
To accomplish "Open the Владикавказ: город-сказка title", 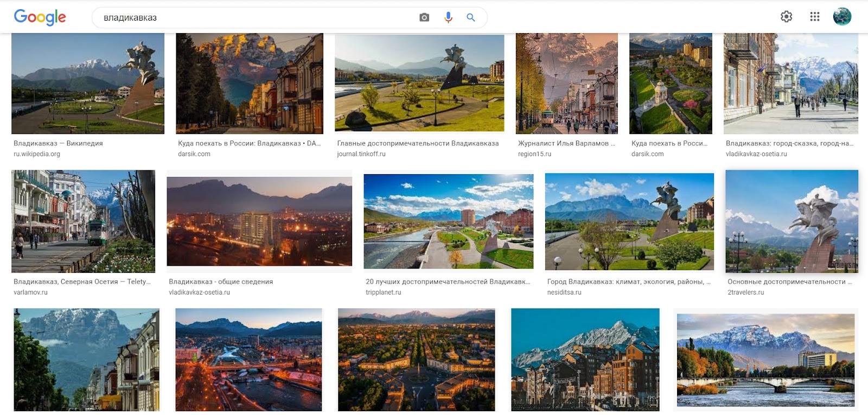I will click(x=790, y=143).
